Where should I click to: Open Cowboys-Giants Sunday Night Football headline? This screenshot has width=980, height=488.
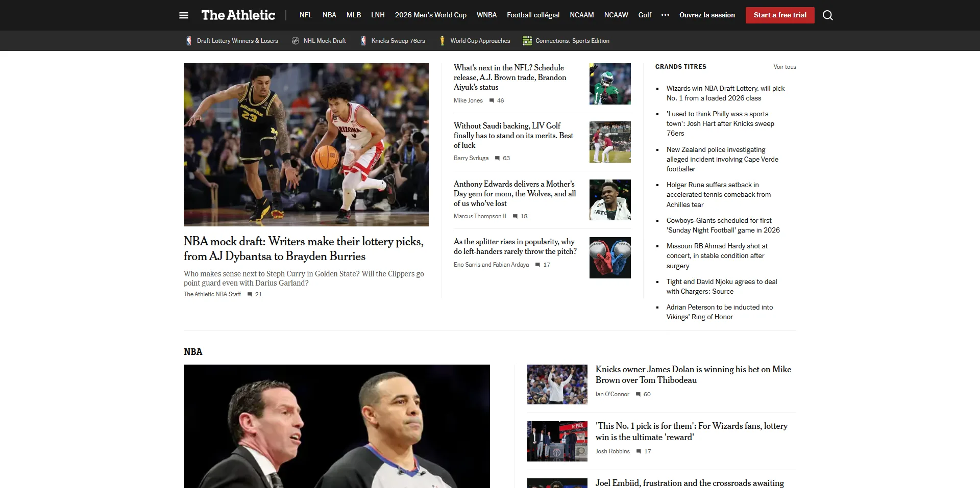coord(723,225)
